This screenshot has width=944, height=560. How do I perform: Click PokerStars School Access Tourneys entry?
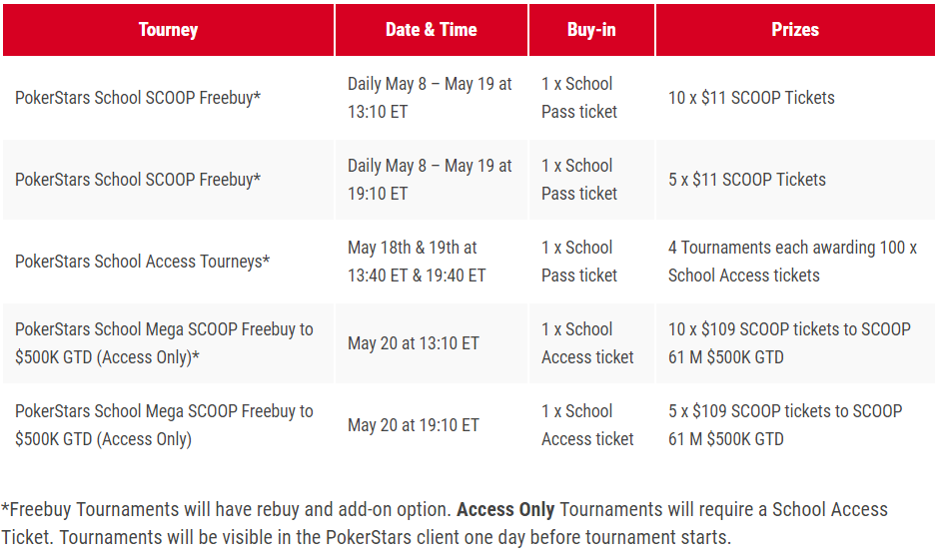(x=142, y=262)
